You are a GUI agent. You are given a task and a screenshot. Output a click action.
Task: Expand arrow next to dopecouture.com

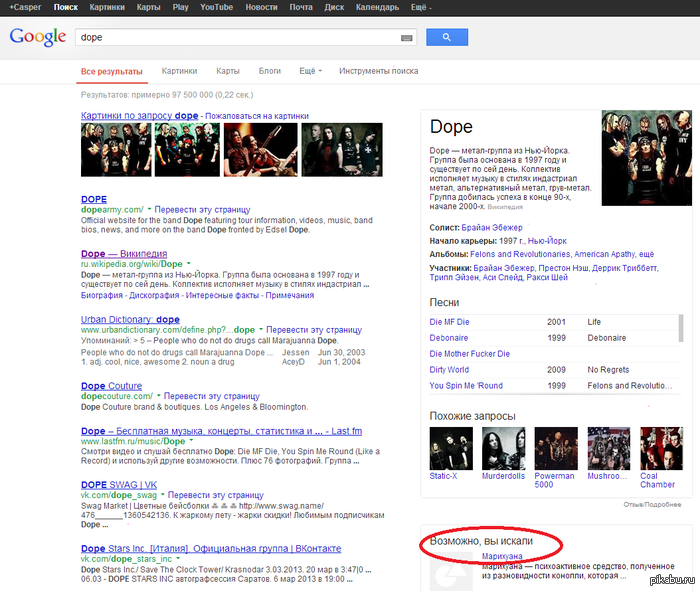point(158,395)
